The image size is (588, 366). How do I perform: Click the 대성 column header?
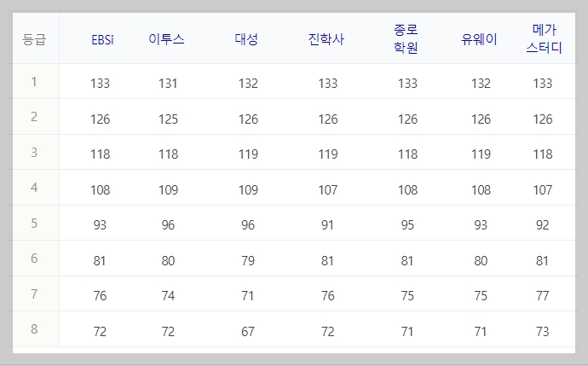tap(246, 38)
